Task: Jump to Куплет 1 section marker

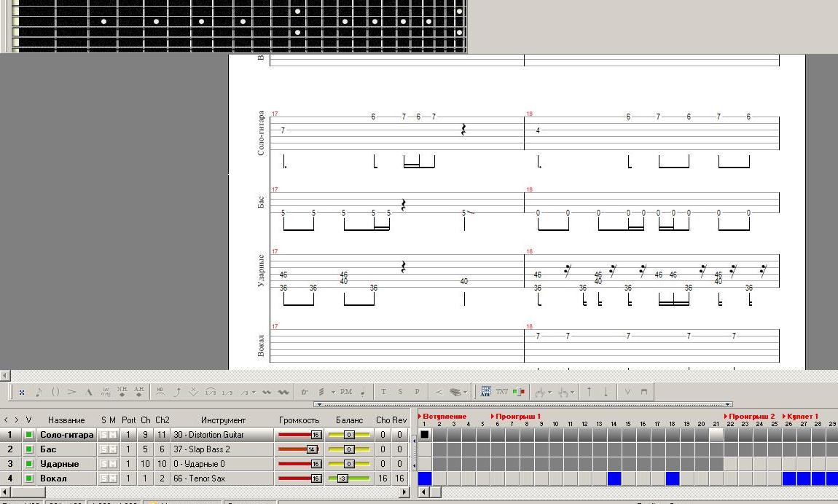Action: 800,416
